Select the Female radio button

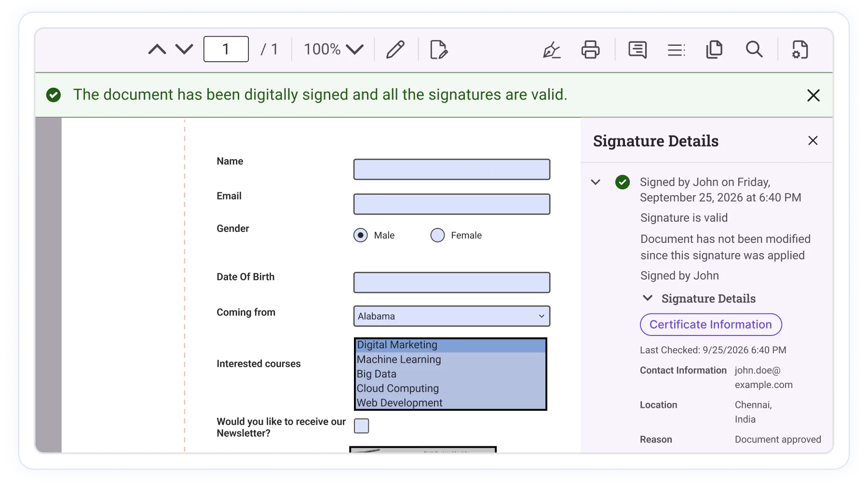(x=437, y=235)
